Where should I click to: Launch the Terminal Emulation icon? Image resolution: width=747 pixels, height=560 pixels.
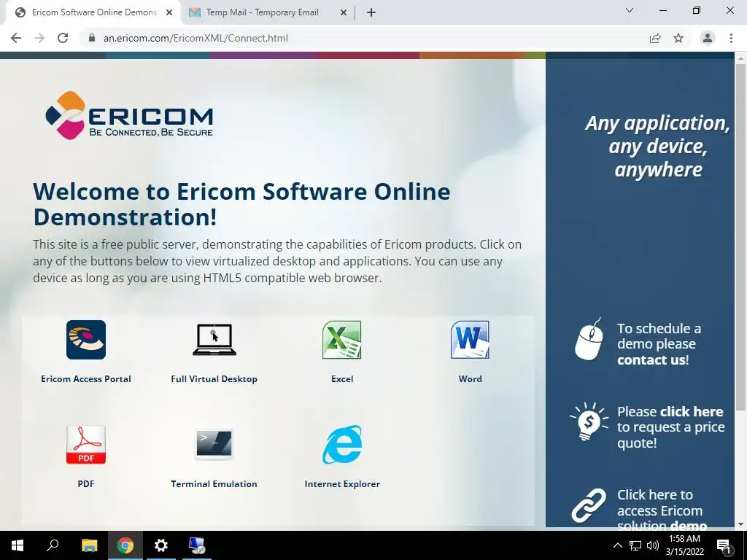(214, 444)
